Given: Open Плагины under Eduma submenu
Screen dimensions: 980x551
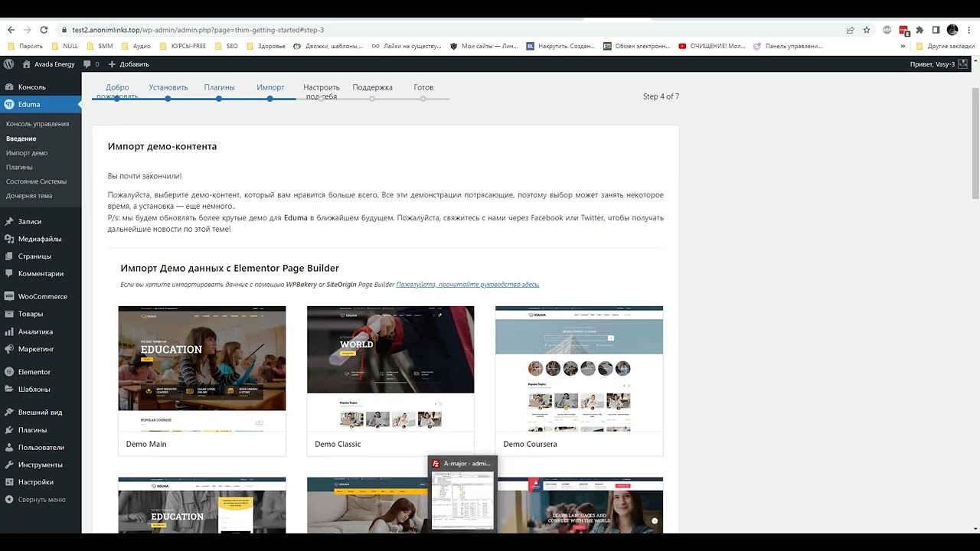Looking at the screenshot, I should pos(19,167).
